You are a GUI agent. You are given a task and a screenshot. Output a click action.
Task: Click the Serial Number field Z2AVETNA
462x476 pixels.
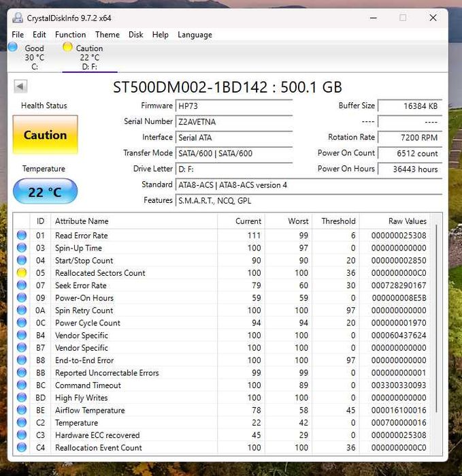(234, 122)
